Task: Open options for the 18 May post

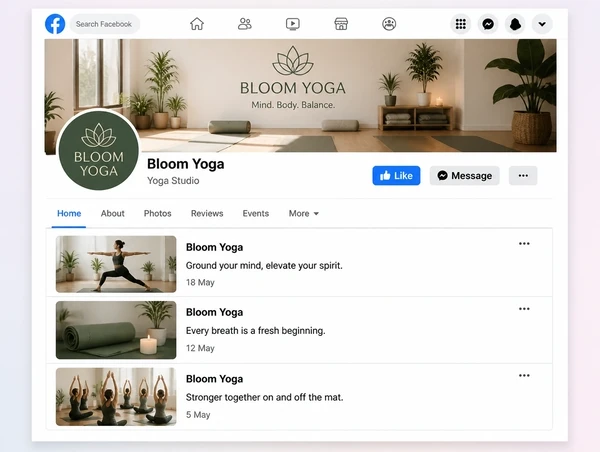Action: [x=524, y=244]
